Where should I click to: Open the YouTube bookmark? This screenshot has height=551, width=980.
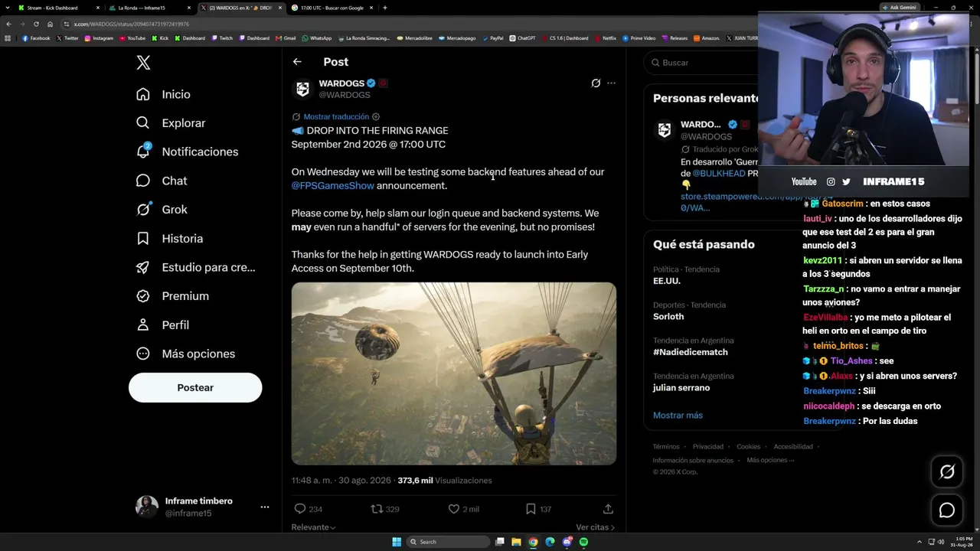point(132,38)
